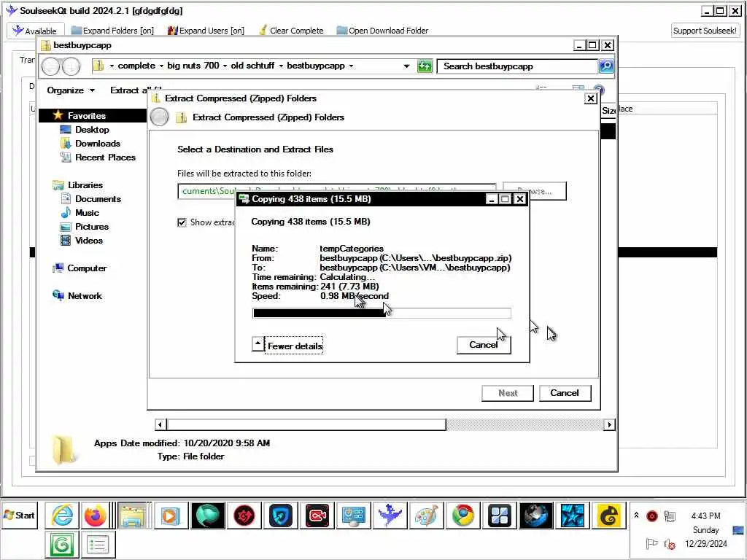747x560 pixels.
Task: Open the blue star taskbar icon
Action: 572,516
